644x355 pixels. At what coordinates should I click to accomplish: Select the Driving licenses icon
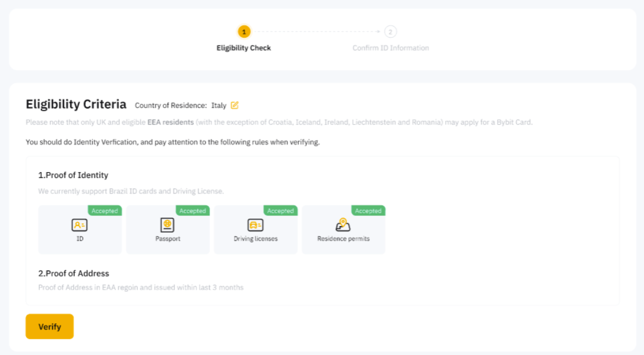[x=255, y=225]
